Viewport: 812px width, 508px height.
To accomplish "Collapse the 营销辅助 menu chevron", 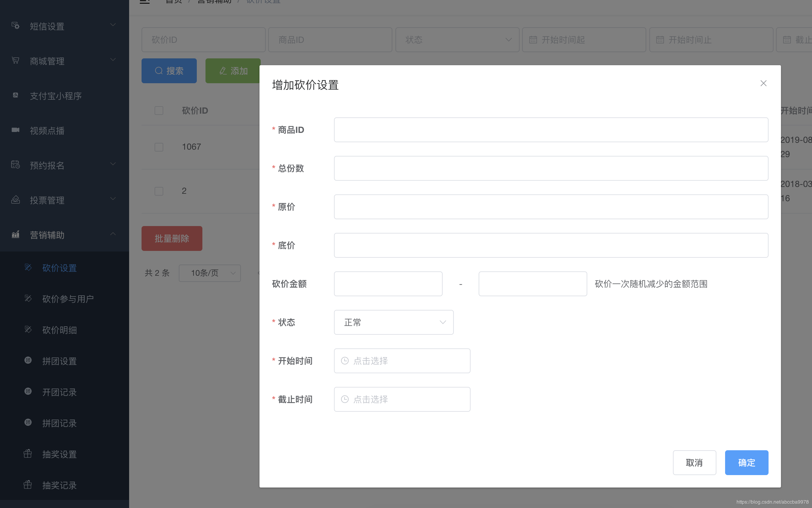I will 113,234.
